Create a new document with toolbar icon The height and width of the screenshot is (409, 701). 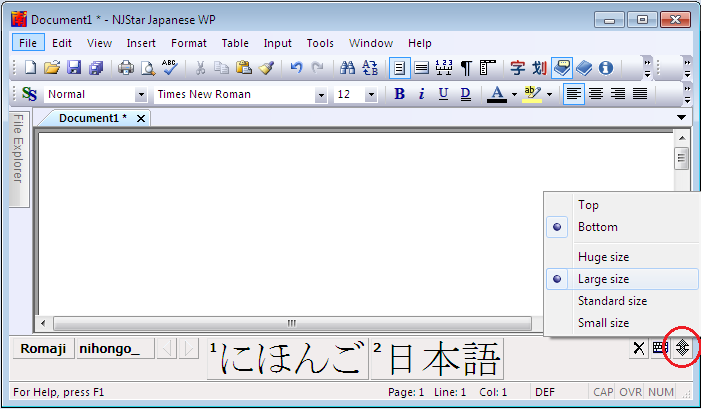[30, 68]
